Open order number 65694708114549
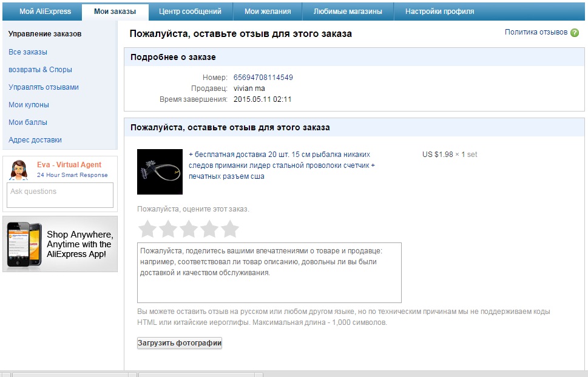588x377 pixels. coord(263,78)
